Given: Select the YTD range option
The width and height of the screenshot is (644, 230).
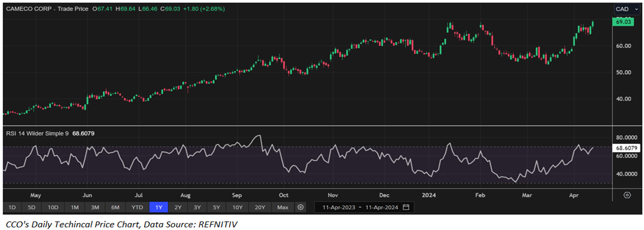Looking at the screenshot, I should [x=137, y=207].
